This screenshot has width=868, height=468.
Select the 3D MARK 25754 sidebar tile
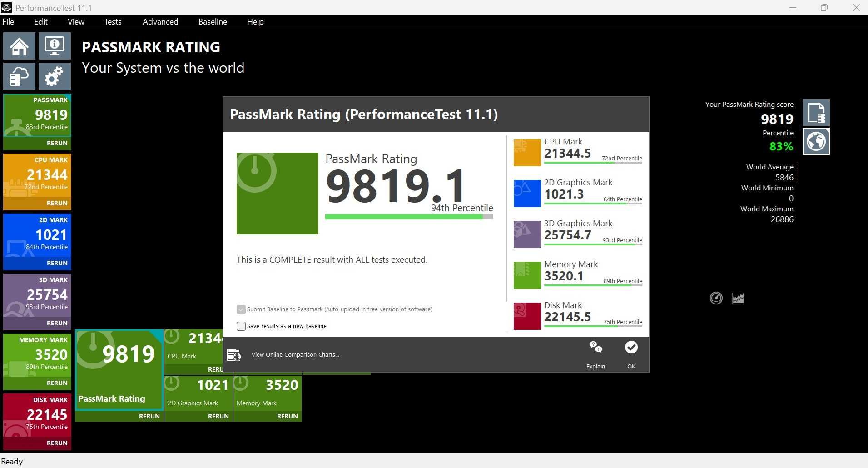(37, 295)
